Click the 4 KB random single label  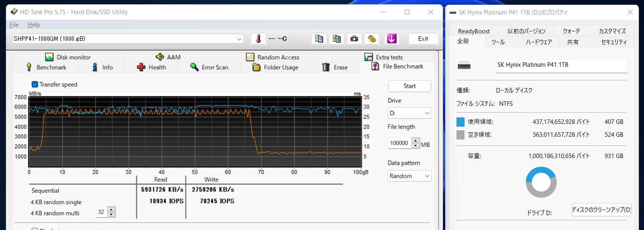(x=56, y=202)
